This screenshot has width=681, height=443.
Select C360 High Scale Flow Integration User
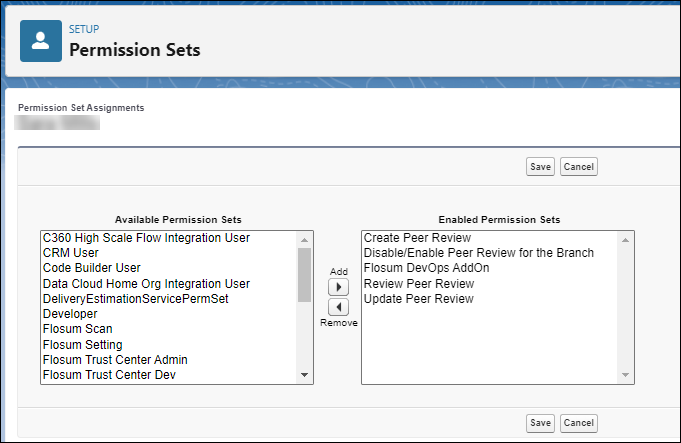(146, 238)
